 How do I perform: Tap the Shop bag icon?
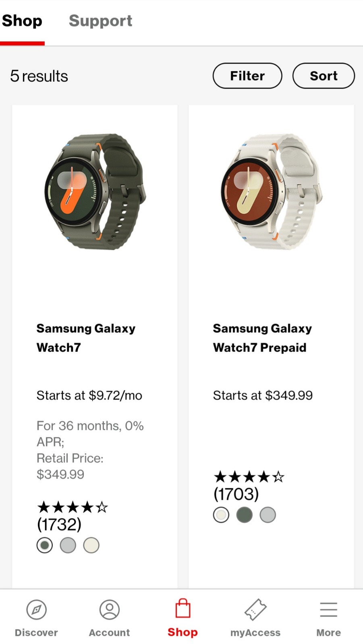click(183, 608)
